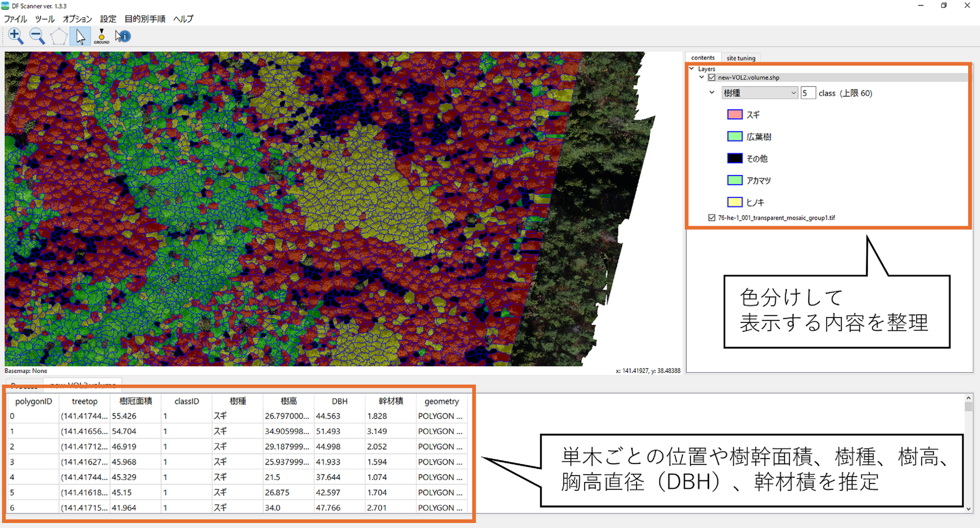Click the GROUND marker tool icon
The height and width of the screenshot is (528, 980).
[101, 36]
